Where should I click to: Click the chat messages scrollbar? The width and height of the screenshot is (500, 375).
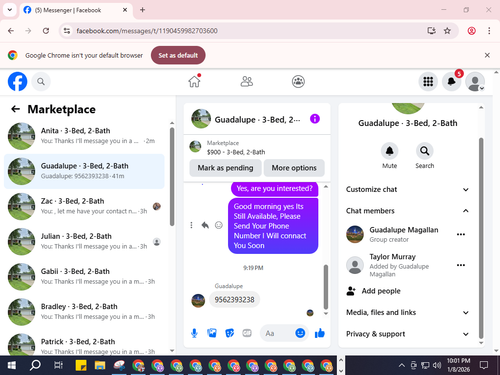pos(326,287)
